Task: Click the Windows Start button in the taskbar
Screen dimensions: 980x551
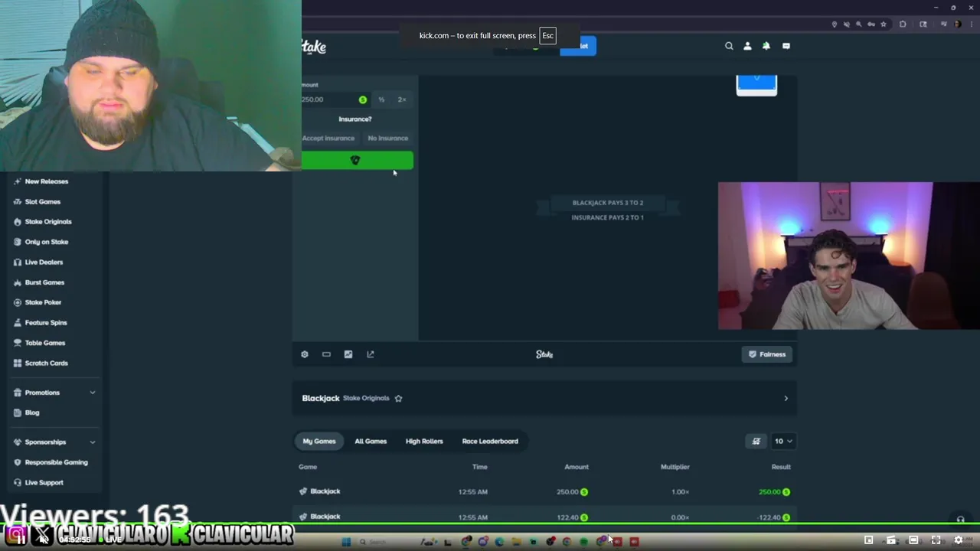Action: click(346, 542)
